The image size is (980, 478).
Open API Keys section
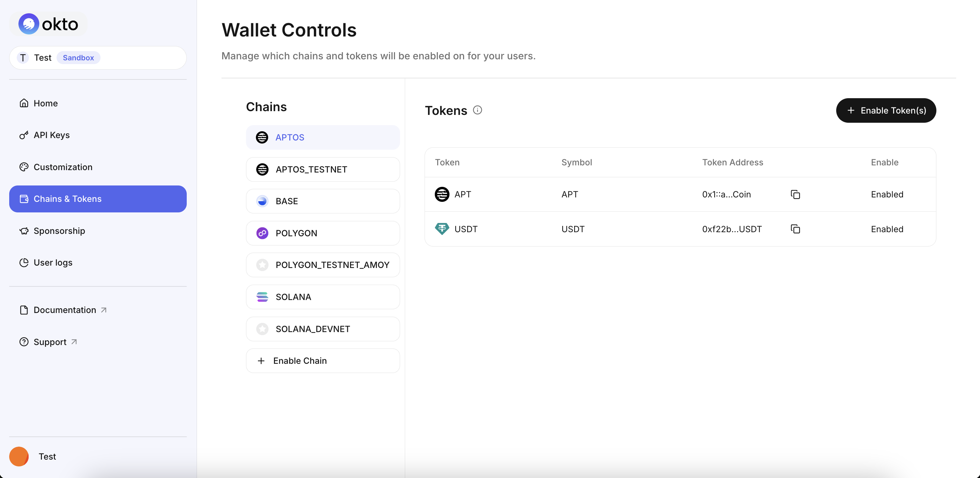[x=98, y=135]
